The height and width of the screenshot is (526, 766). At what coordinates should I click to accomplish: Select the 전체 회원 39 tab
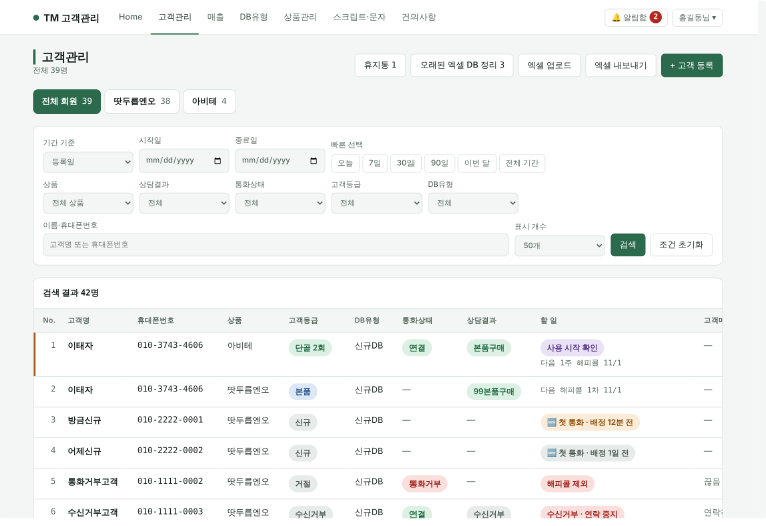(x=67, y=101)
